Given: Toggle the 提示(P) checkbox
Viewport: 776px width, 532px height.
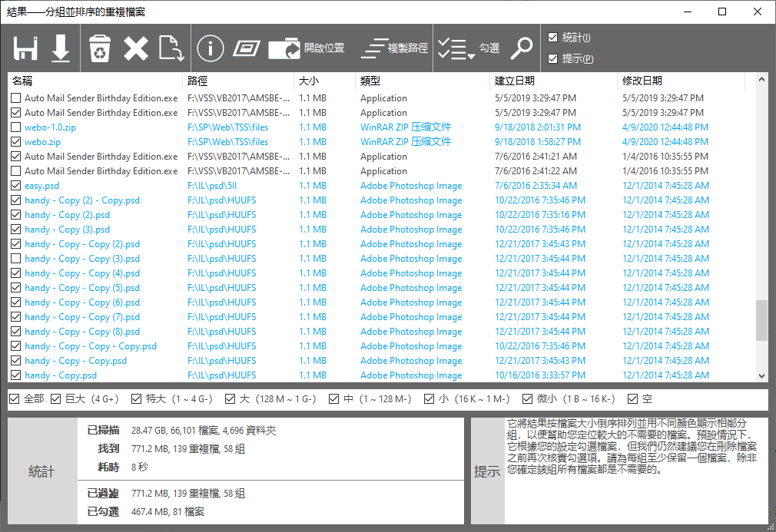Looking at the screenshot, I should [552, 59].
